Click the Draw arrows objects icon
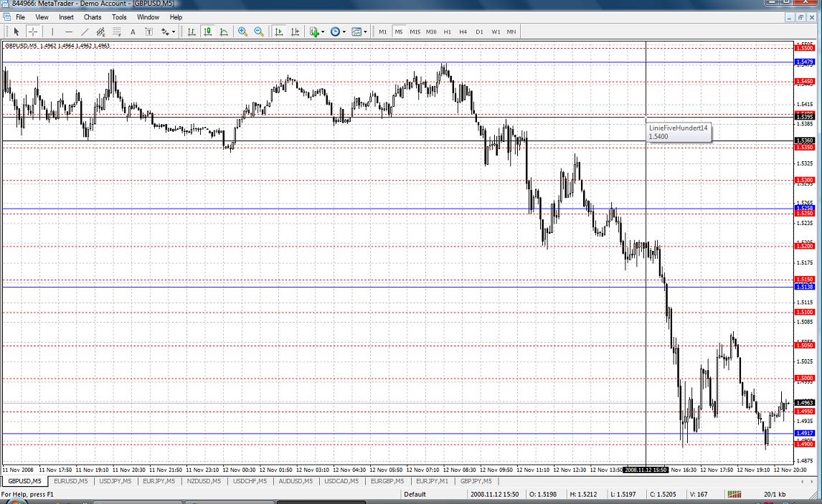The width and height of the screenshot is (822, 504). [165, 32]
